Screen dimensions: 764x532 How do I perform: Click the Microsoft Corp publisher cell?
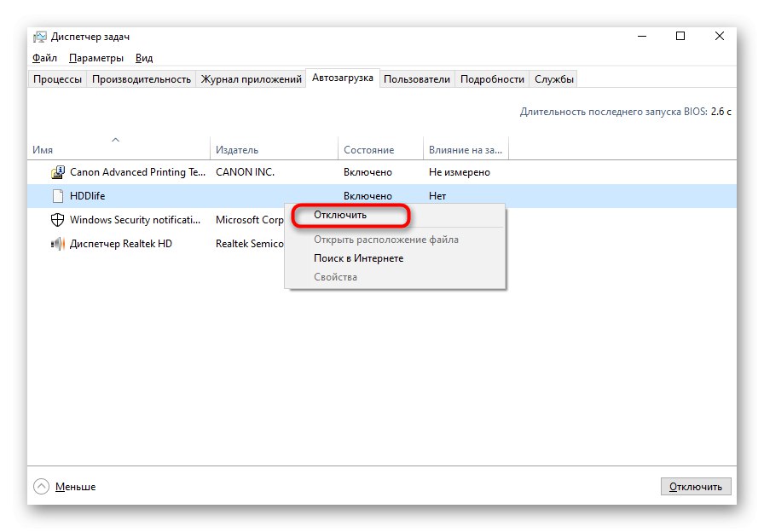coord(250,220)
